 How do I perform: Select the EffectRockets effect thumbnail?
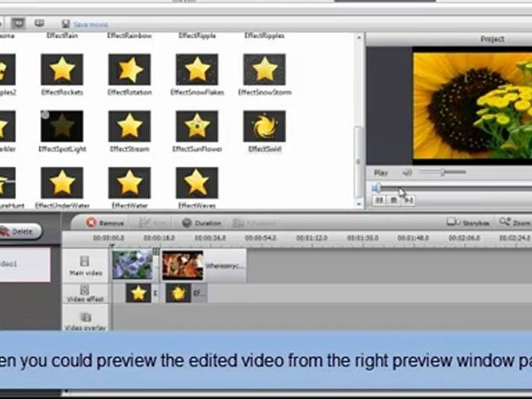coord(62,70)
